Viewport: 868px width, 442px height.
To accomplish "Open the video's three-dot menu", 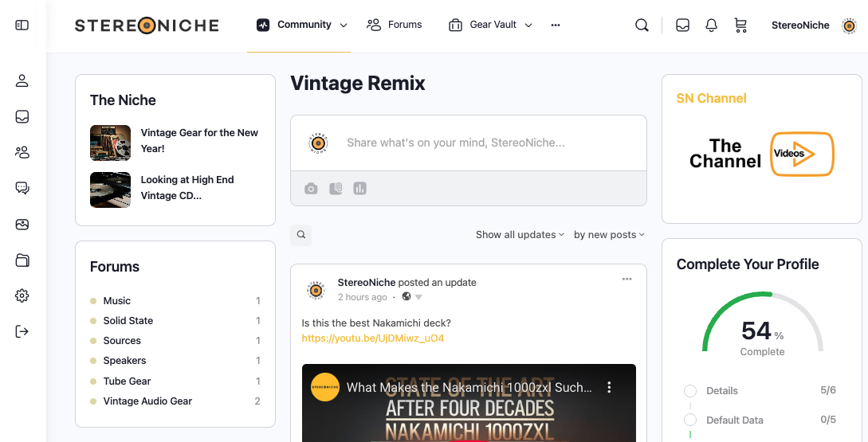I will click(610, 387).
